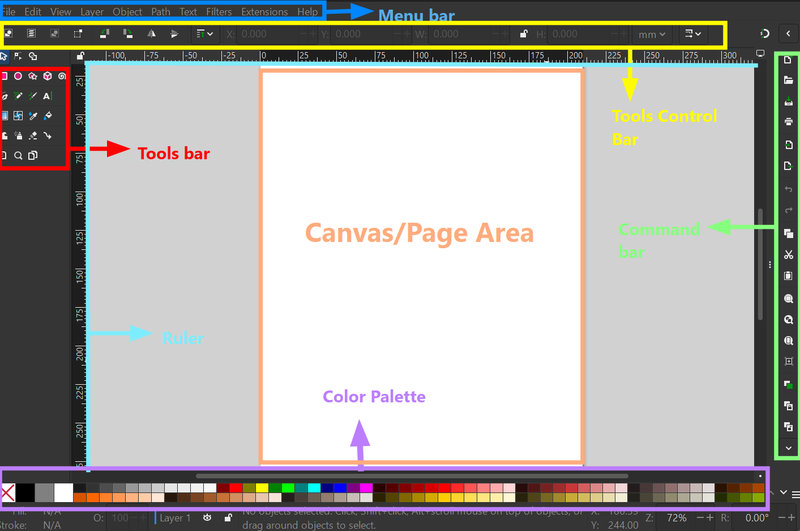Image resolution: width=800 pixels, height=531 pixels.
Task: Open the Filters menu
Action: (219, 11)
